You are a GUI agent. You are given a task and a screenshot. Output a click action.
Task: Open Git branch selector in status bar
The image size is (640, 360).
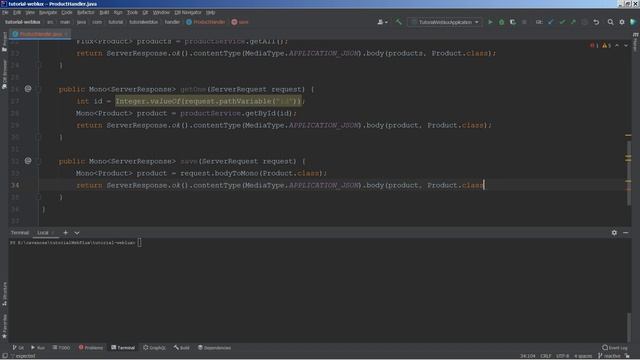pyautogui.click(x=609, y=356)
